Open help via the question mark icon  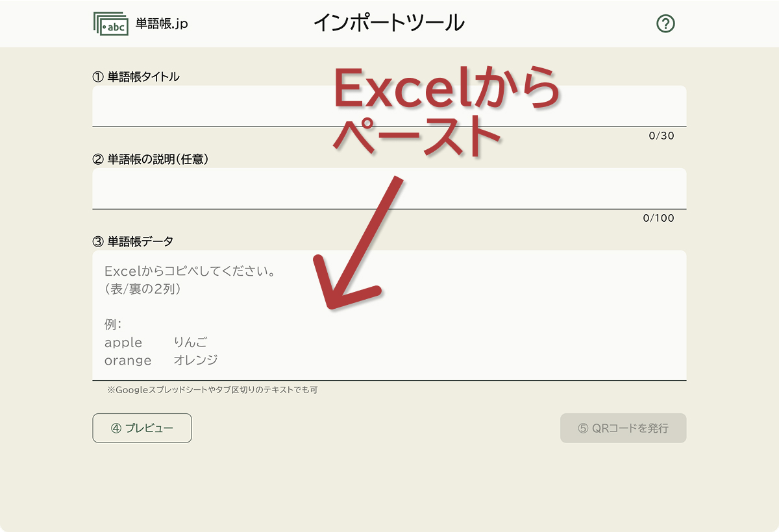click(665, 23)
